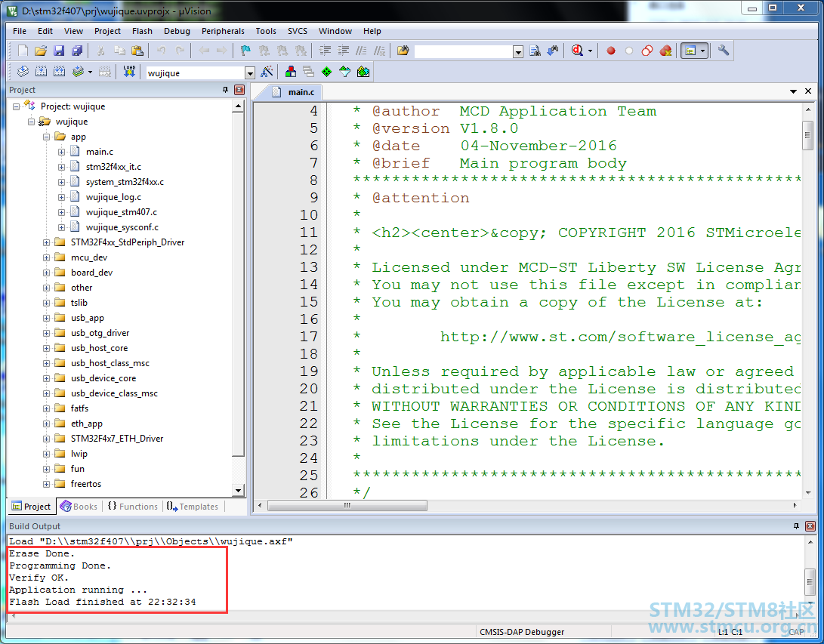Toggle pin on the Build Output panel
824x644 pixels.
coord(796,525)
